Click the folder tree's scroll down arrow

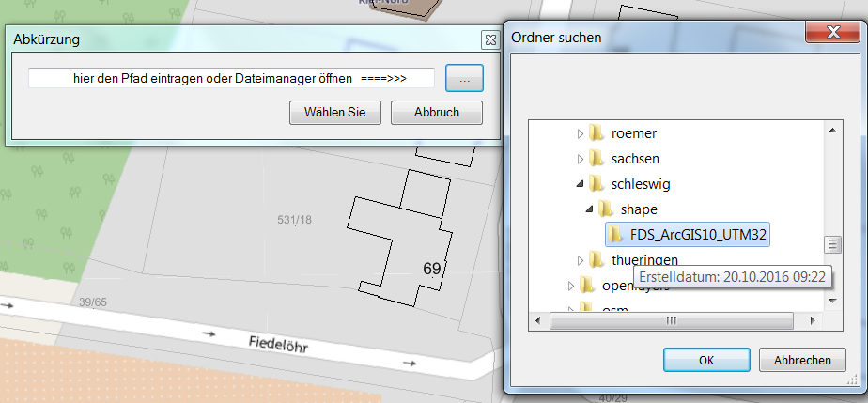click(x=832, y=301)
